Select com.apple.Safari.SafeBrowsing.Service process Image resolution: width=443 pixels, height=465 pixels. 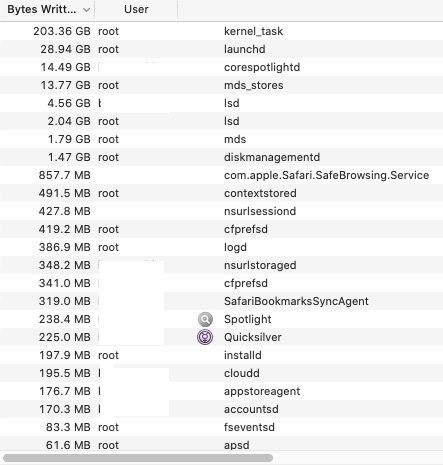pyautogui.click(x=221, y=175)
